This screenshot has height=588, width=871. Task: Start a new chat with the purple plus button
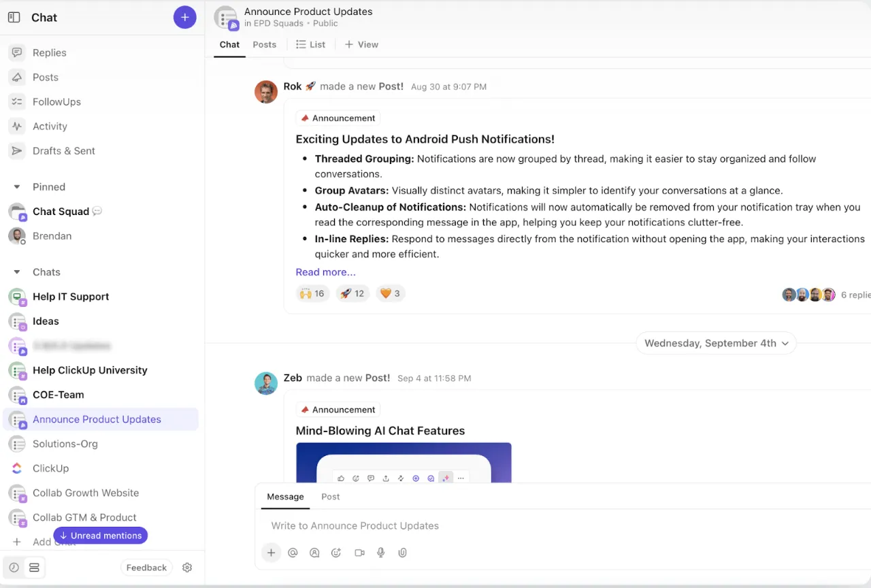click(185, 18)
